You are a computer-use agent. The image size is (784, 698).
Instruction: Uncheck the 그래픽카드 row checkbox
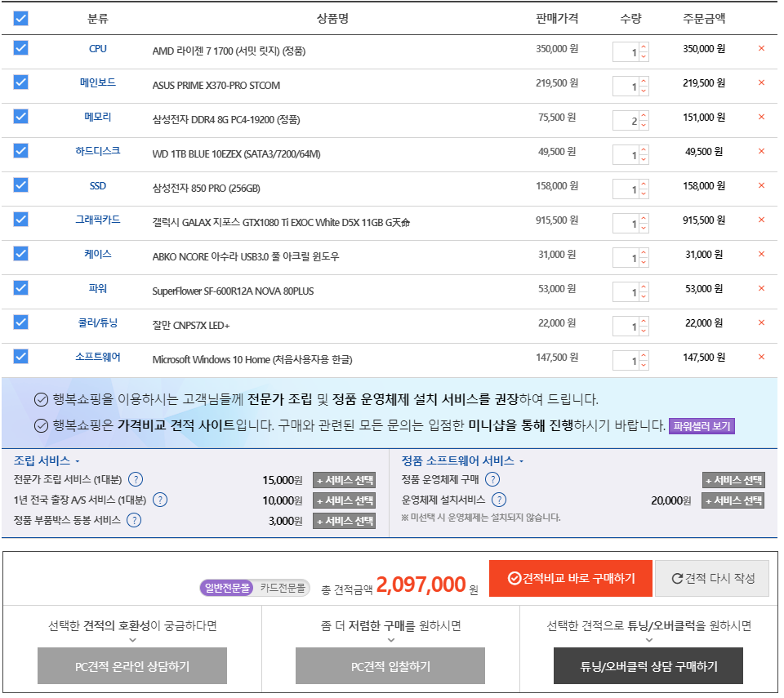coord(20,220)
